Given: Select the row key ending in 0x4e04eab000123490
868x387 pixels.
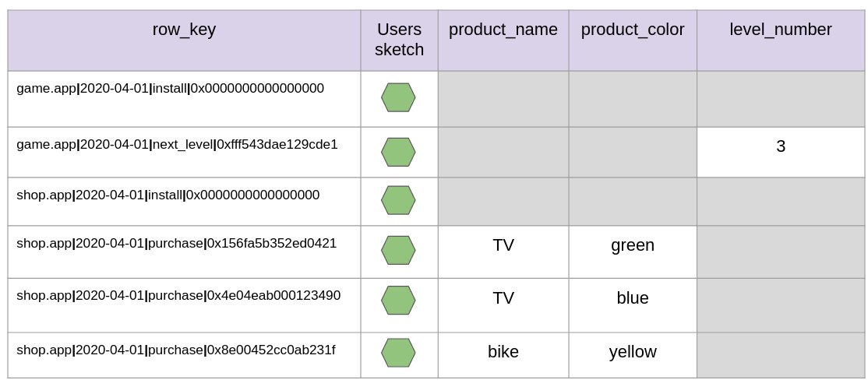Looking at the screenshot, I should [178, 296].
